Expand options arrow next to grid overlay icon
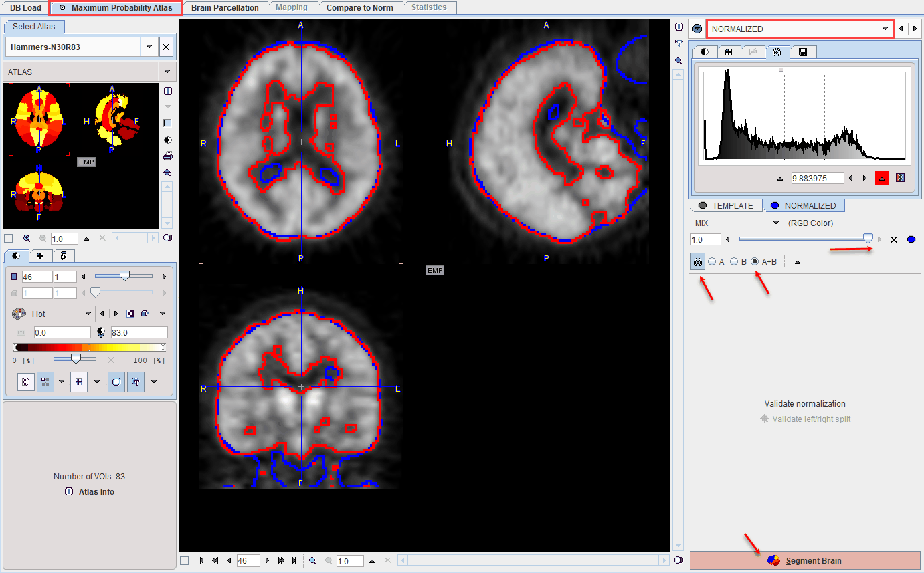 (96, 382)
